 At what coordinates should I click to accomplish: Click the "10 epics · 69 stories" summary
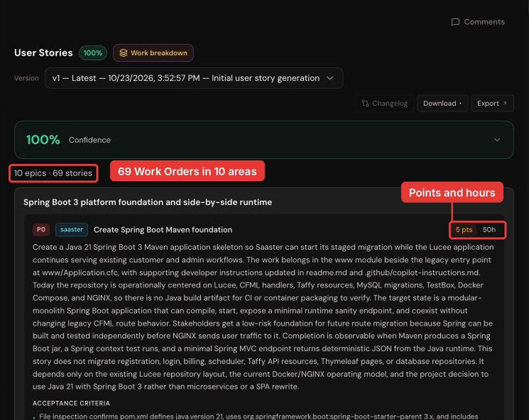53,173
